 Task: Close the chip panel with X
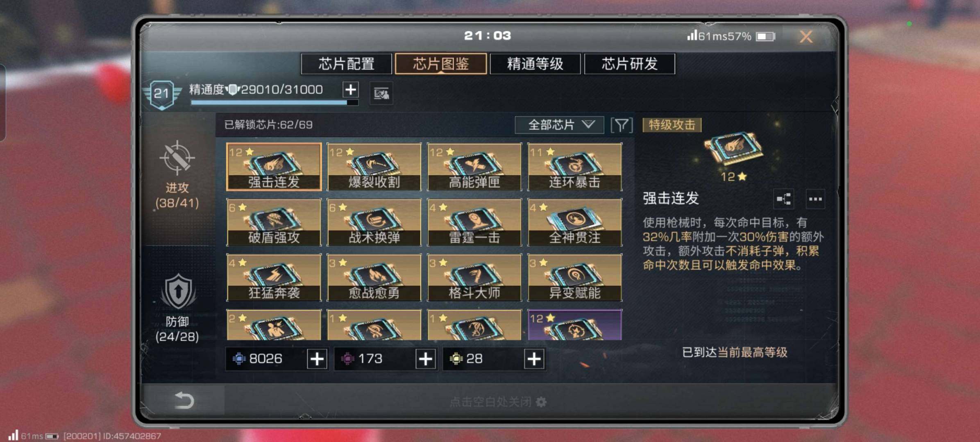click(x=806, y=37)
